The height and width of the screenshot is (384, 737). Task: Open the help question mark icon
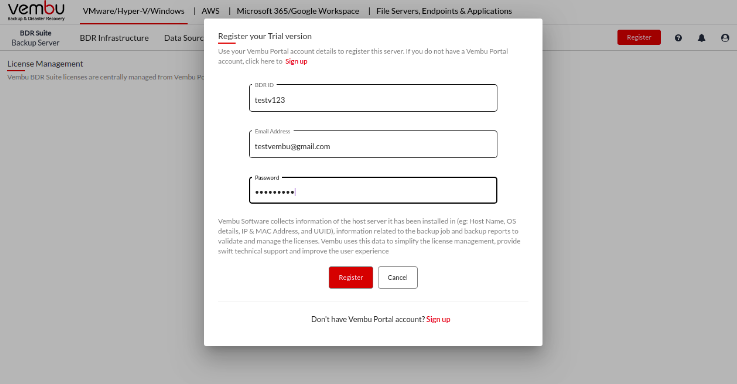click(678, 38)
